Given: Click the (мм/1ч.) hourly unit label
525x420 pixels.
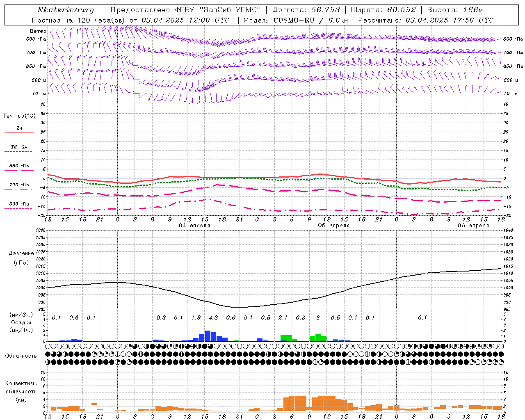Looking at the screenshot, I should tap(21, 330).
